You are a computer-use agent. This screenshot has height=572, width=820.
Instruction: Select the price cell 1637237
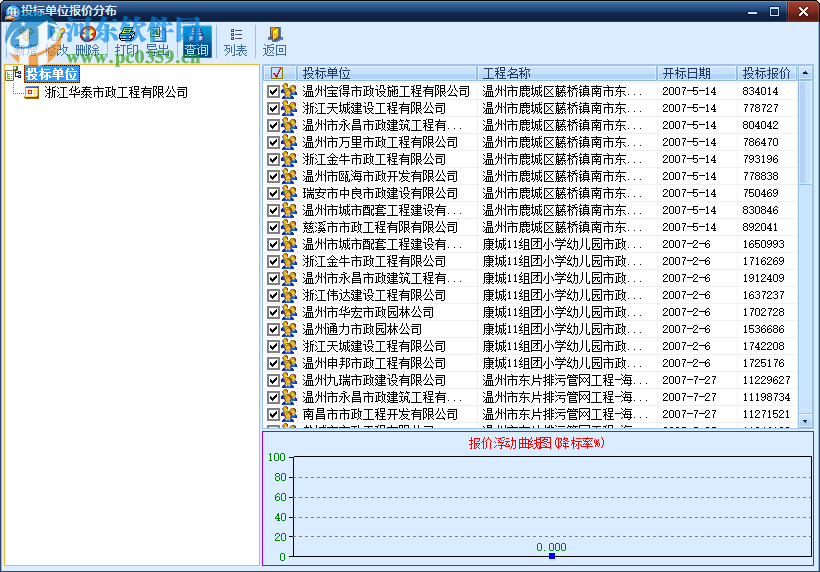click(764, 295)
